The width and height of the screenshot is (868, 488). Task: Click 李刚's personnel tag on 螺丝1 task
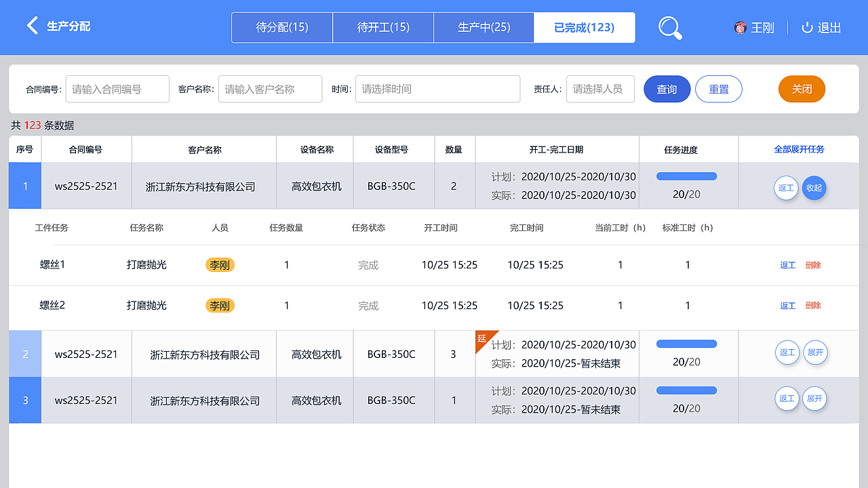pyautogui.click(x=220, y=264)
